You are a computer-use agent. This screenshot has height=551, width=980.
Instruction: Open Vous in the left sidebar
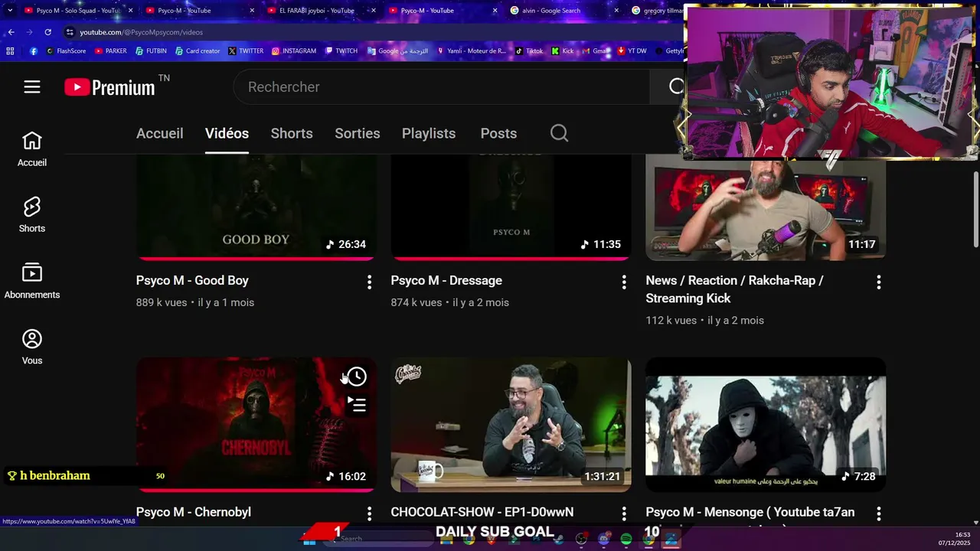tap(32, 347)
